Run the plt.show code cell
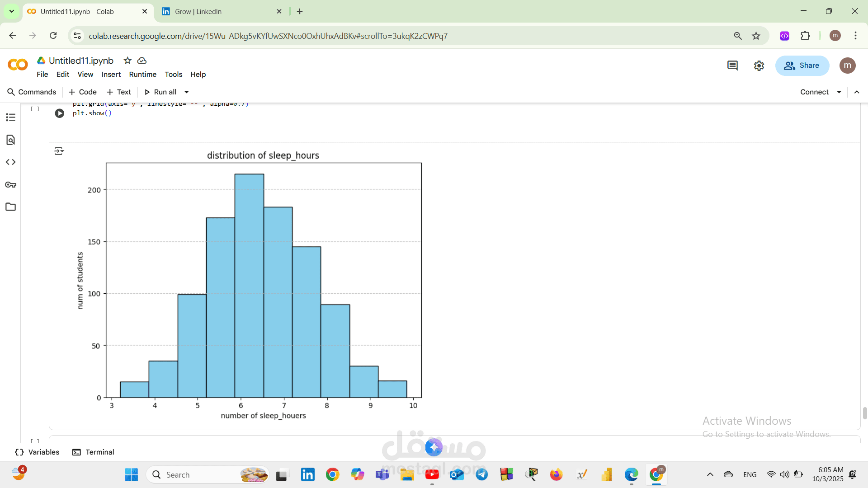The image size is (868, 488). click(60, 113)
